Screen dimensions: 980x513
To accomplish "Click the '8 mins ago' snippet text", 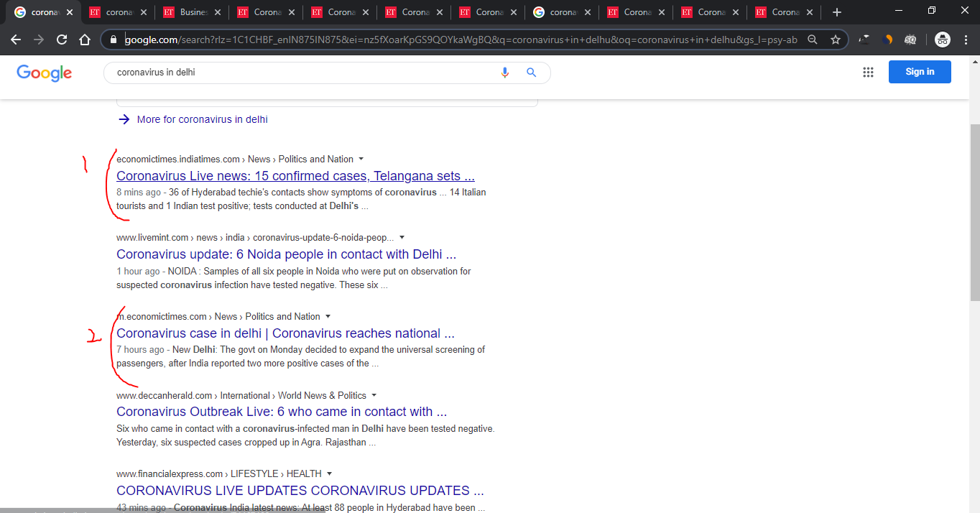I will [x=139, y=193].
